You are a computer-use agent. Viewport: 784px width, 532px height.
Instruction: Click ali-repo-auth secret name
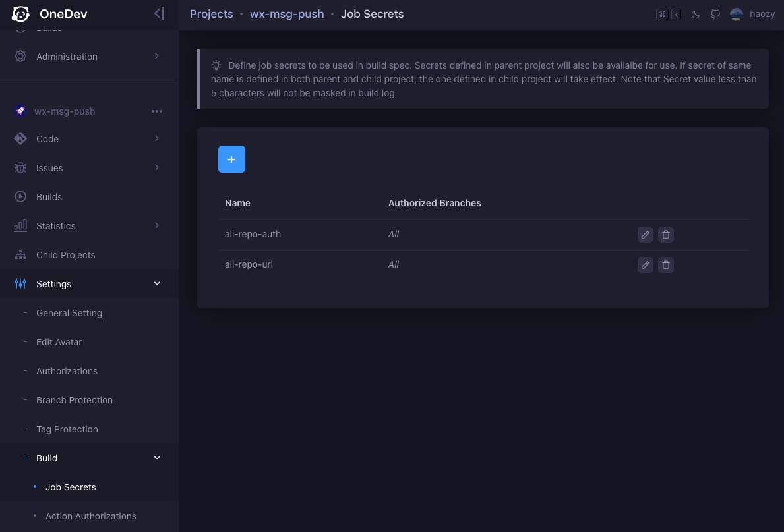coord(253,234)
